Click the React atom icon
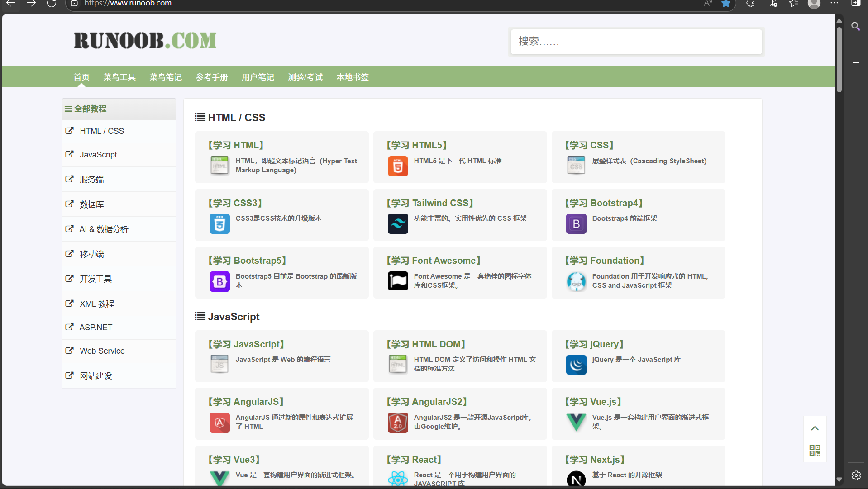Image resolution: width=868 pixels, height=489 pixels. (x=398, y=478)
